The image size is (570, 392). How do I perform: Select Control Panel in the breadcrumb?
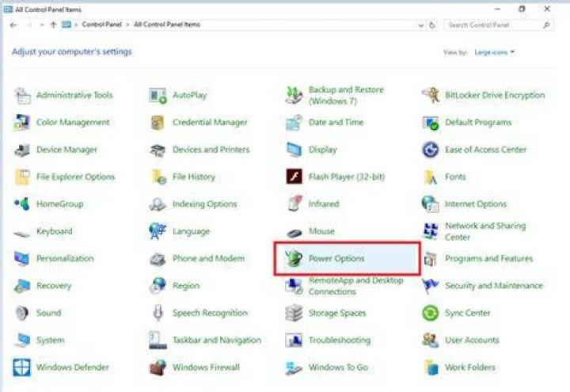pos(102,25)
